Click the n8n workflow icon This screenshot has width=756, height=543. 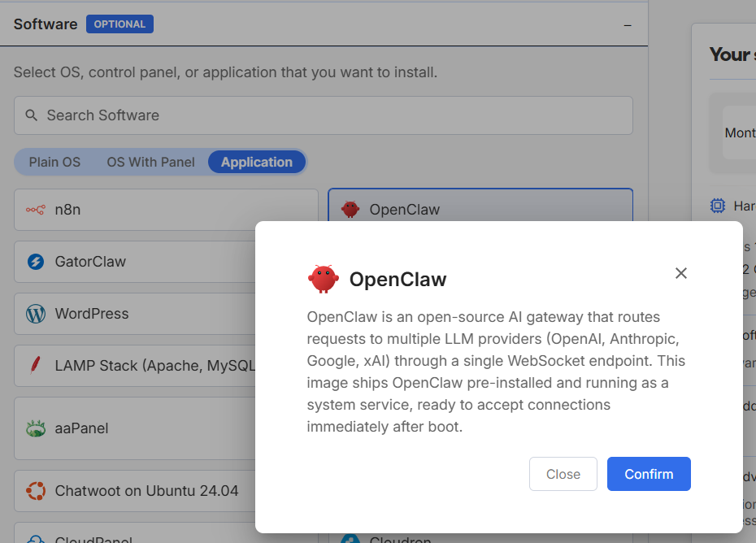(x=36, y=210)
